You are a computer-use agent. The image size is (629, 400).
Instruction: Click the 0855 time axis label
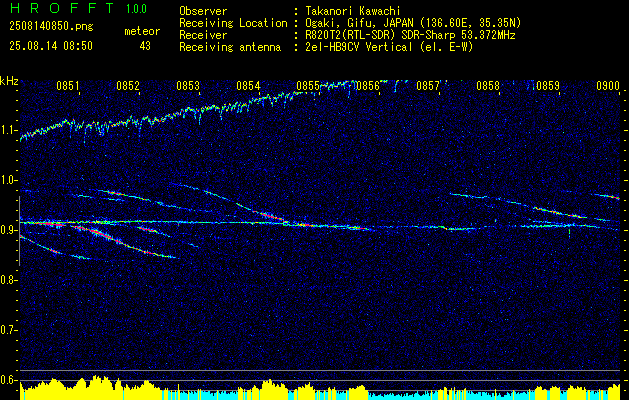(308, 86)
